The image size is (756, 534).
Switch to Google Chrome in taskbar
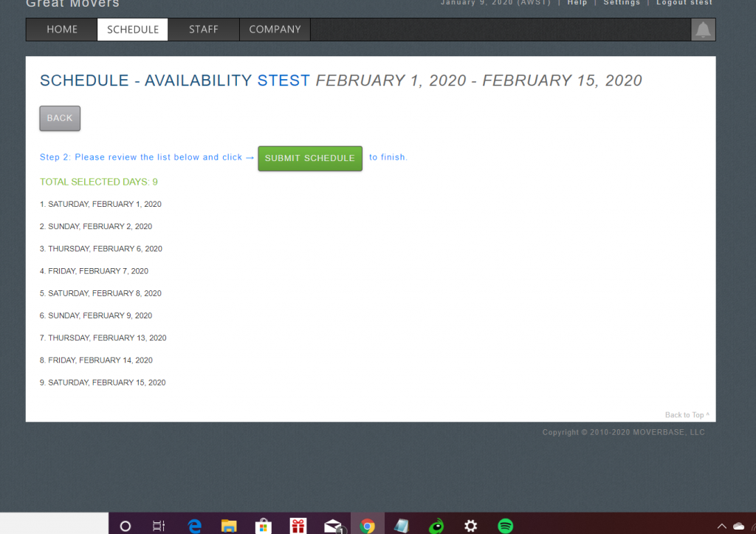tap(367, 526)
